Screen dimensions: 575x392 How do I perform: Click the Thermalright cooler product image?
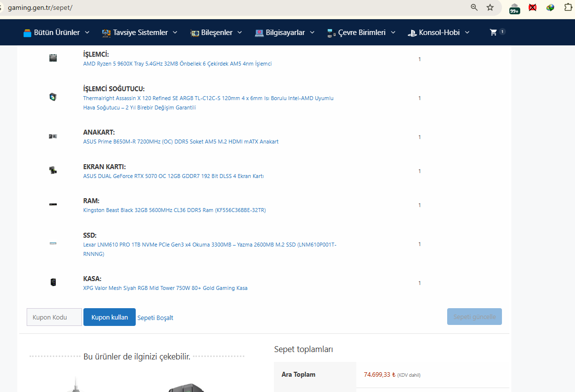click(53, 97)
